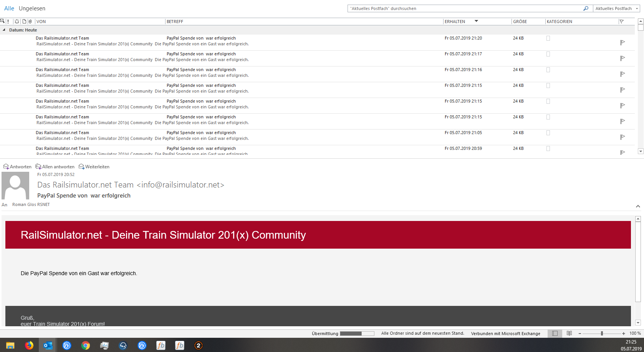Image resolution: width=644 pixels, height=352 pixels.
Task: Flag the email received at 21:17
Action: tap(622, 58)
